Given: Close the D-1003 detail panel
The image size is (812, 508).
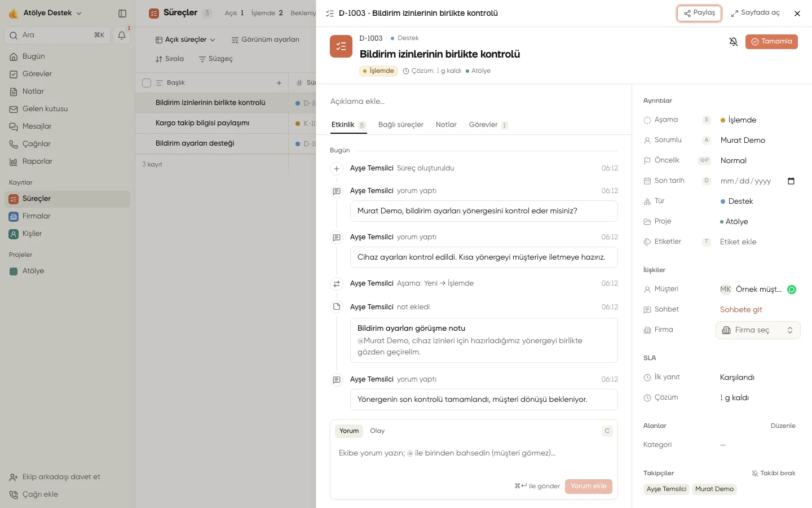Looking at the screenshot, I should (797, 14).
